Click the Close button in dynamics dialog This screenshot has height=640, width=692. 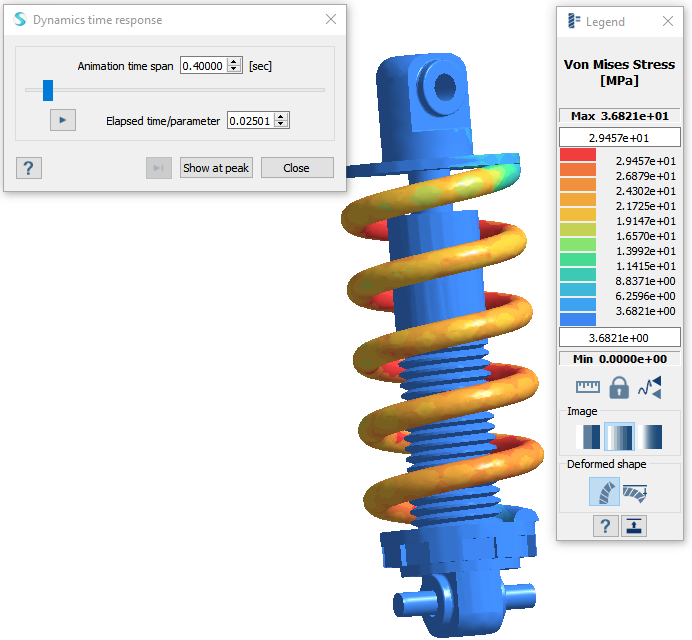[x=296, y=168]
